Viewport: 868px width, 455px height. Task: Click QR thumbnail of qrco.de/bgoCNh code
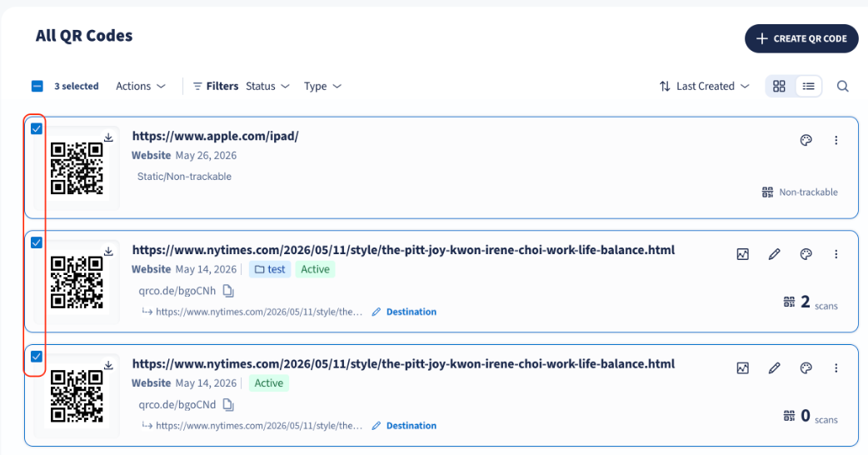[x=77, y=282]
